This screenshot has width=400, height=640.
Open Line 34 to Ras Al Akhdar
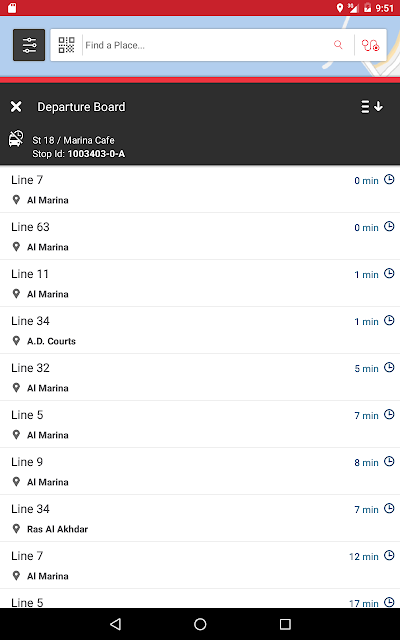200,518
